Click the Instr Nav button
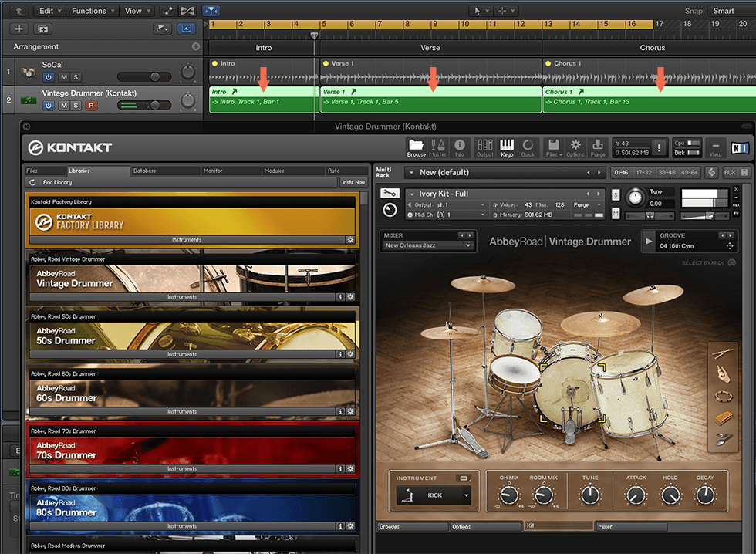The image size is (756, 554). point(353,182)
